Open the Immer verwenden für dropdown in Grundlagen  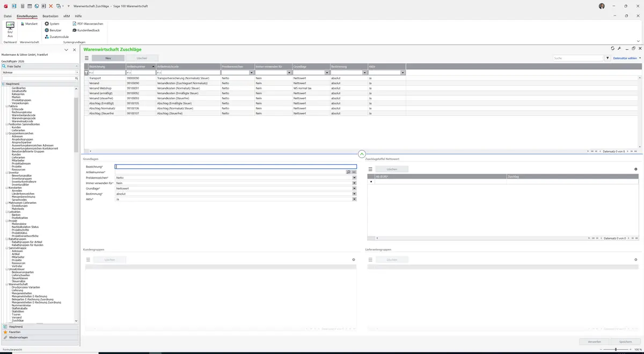tap(354, 183)
